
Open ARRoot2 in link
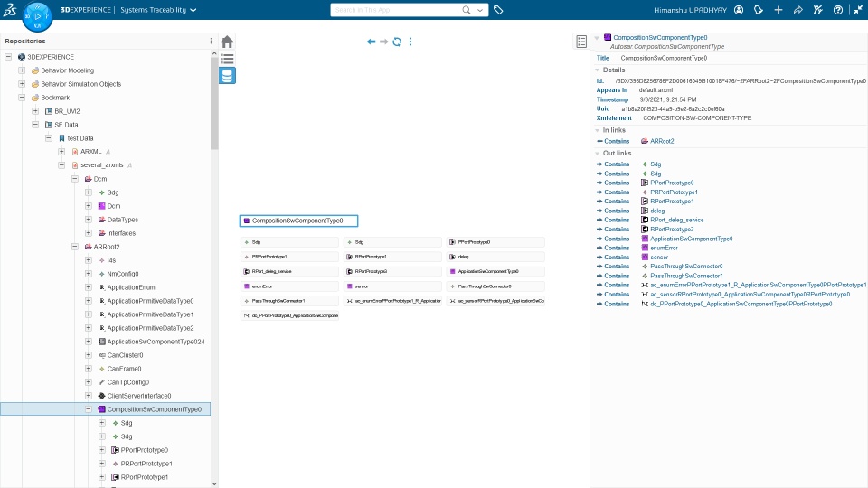coord(662,141)
